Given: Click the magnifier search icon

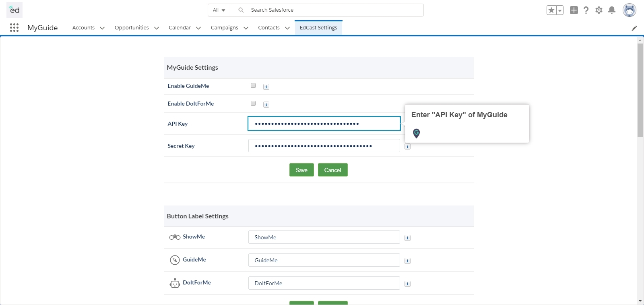Looking at the screenshot, I should point(241,10).
